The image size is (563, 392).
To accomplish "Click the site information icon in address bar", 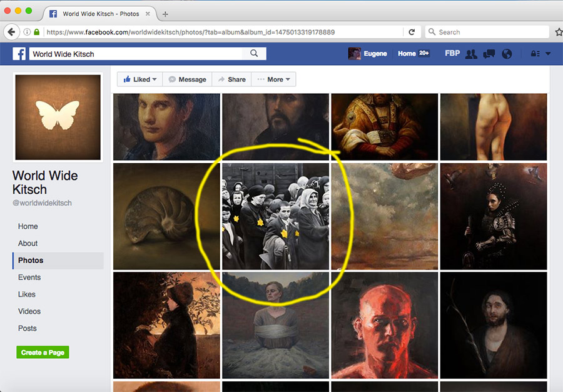I will [x=27, y=32].
